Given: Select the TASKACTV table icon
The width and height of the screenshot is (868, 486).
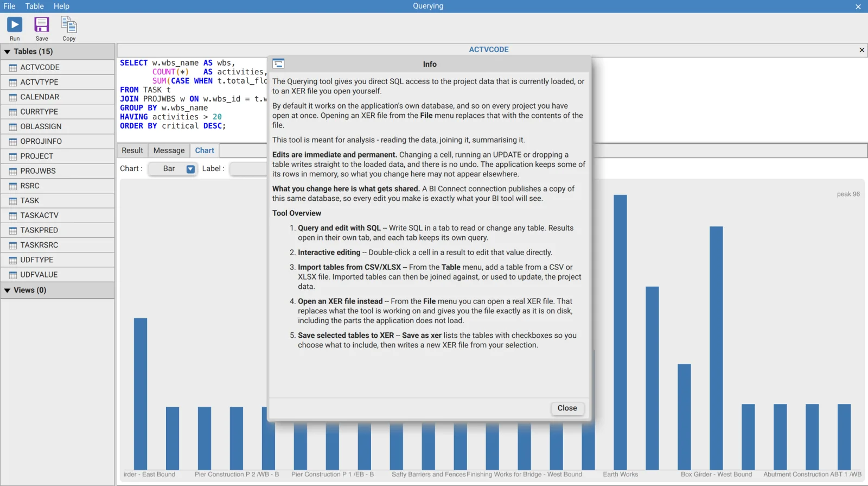Looking at the screenshot, I should tap(13, 216).
